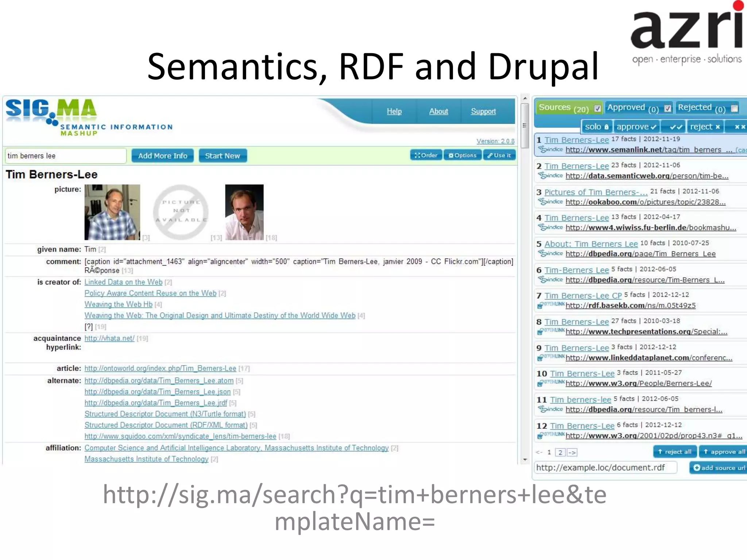
Task: Open the Options gear button
Action: (x=462, y=155)
